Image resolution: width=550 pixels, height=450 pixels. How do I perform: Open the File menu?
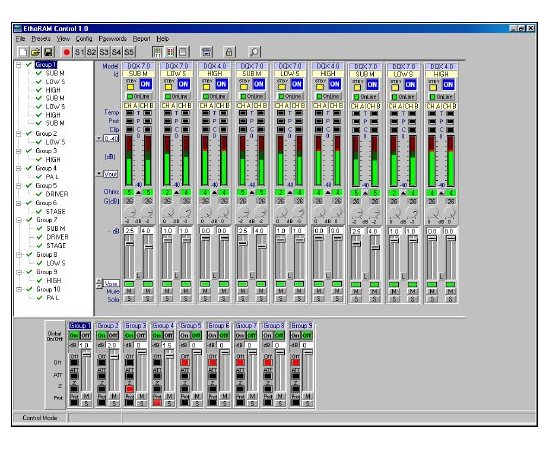(20, 39)
